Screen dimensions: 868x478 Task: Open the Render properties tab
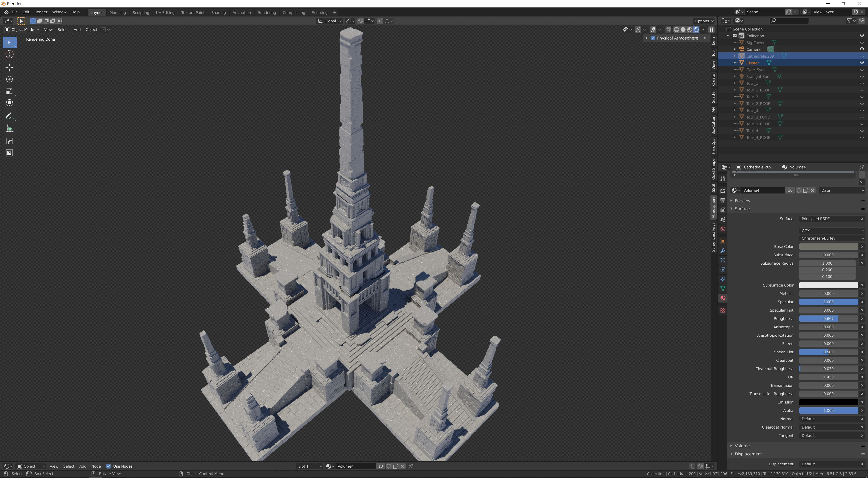point(723,191)
